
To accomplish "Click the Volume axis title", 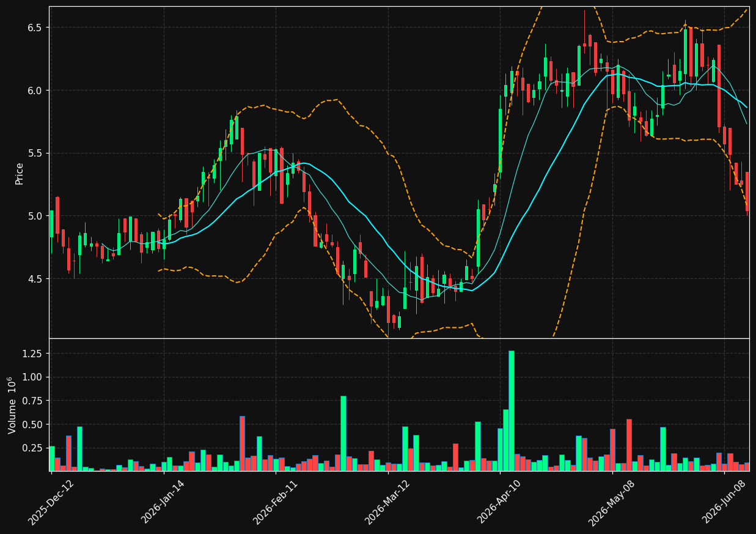I will click(x=12, y=405).
